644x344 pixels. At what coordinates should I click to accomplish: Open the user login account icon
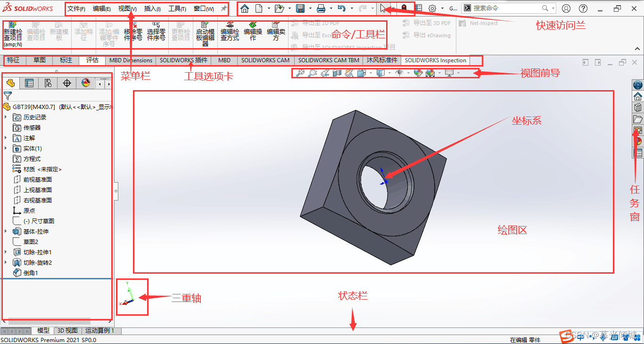pyautogui.click(x=566, y=8)
